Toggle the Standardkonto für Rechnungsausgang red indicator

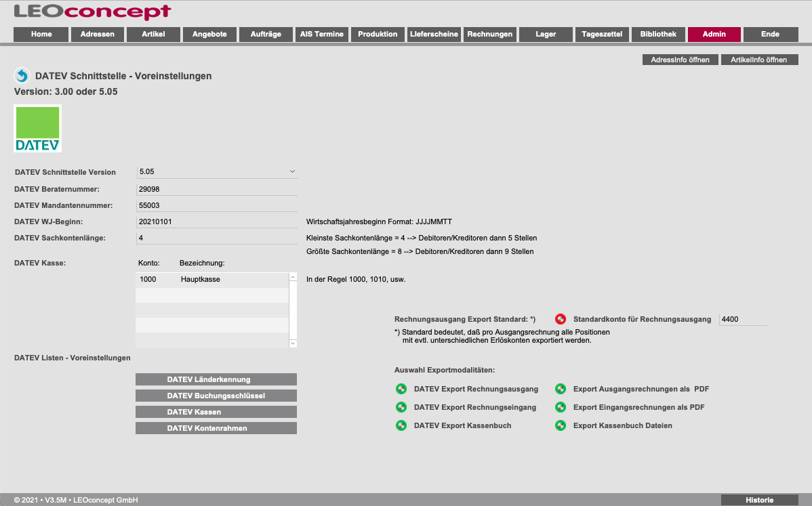(561, 319)
